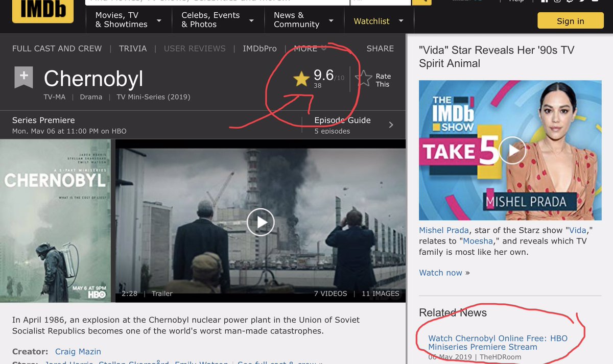Open the "Vida" show link
Screen dimensions: 613x364
pos(577,230)
